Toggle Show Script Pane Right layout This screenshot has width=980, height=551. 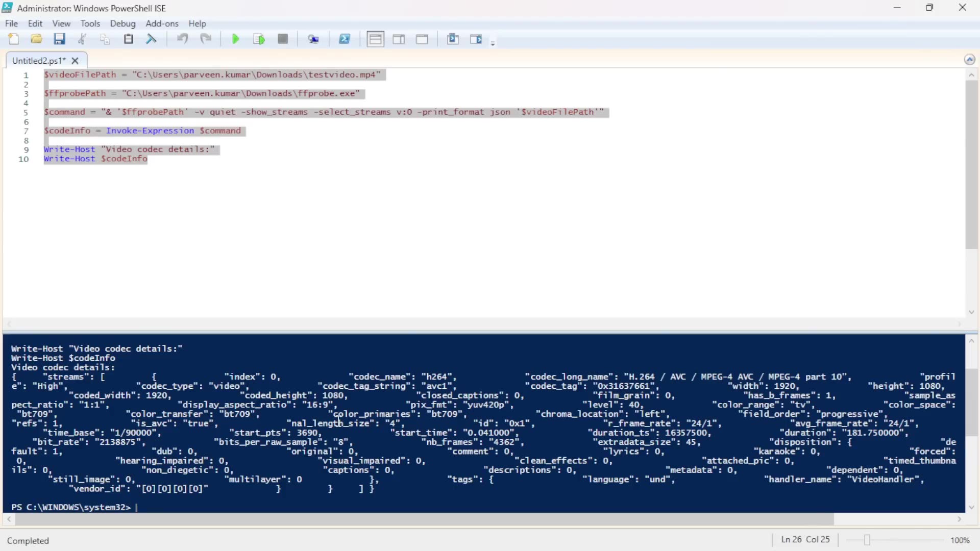tap(399, 39)
